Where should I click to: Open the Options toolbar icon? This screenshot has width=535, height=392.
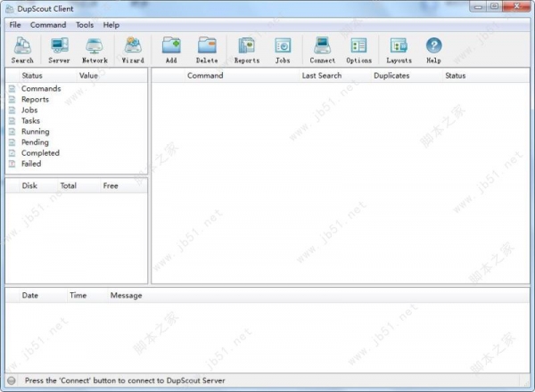click(358, 45)
